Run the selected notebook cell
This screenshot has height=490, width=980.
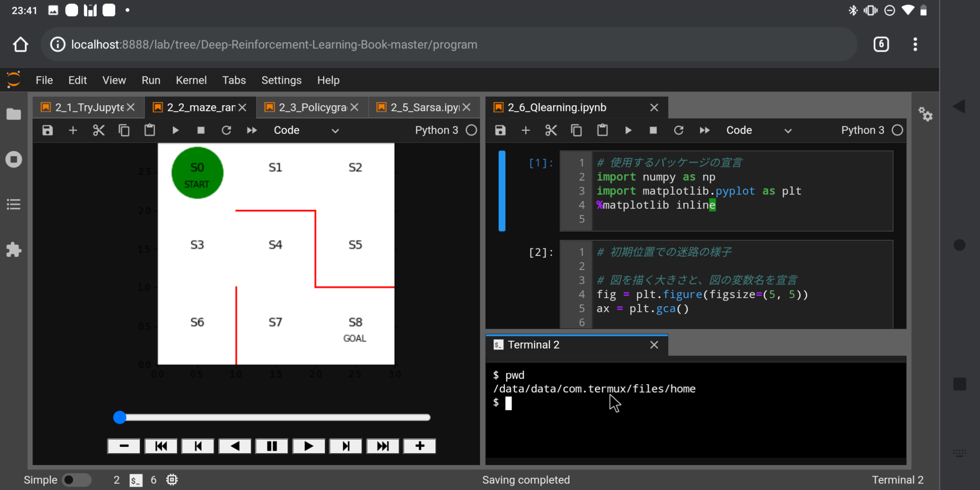(x=628, y=130)
